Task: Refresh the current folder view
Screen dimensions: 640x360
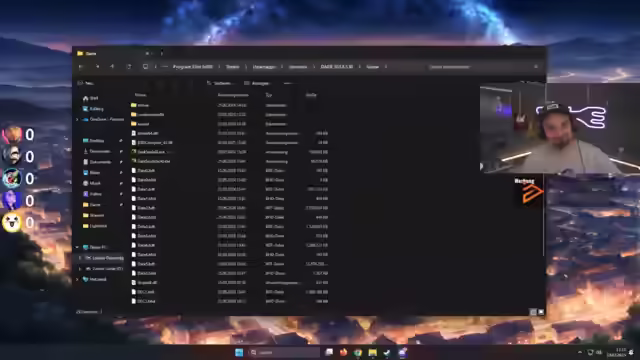Action: tap(129, 67)
